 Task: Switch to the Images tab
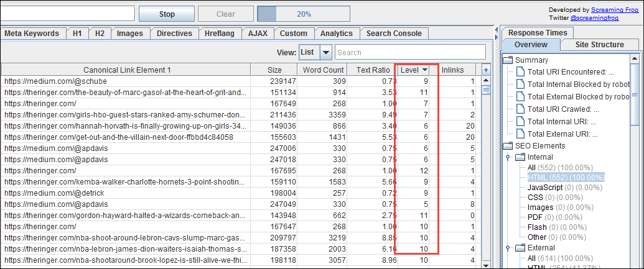click(x=130, y=34)
